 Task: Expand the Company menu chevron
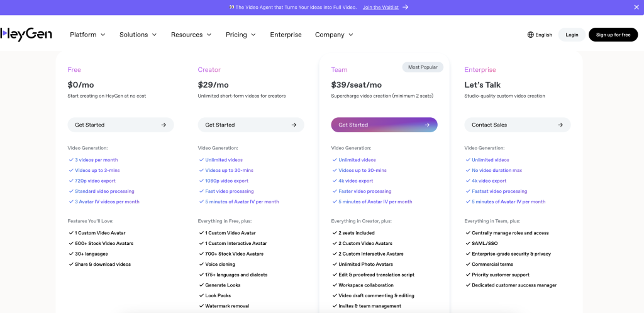[x=351, y=35]
